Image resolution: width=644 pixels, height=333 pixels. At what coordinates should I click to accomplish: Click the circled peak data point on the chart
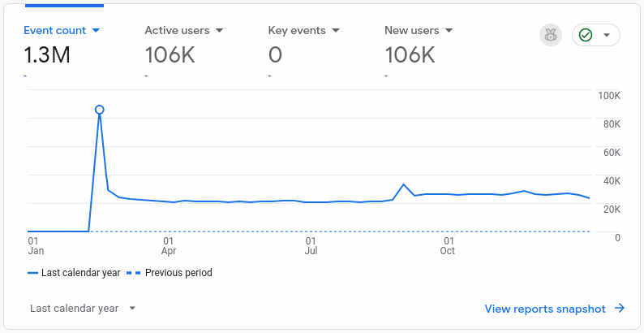click(99, 110)
